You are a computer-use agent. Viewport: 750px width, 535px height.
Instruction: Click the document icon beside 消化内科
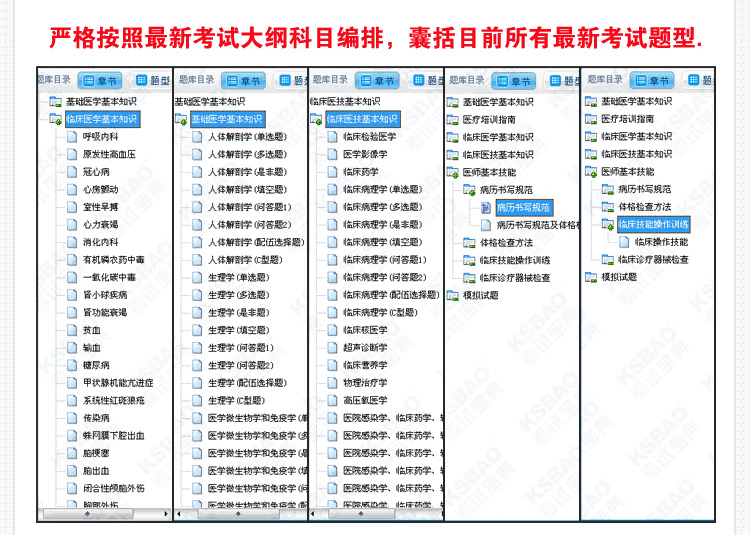[x=72, y=242]
